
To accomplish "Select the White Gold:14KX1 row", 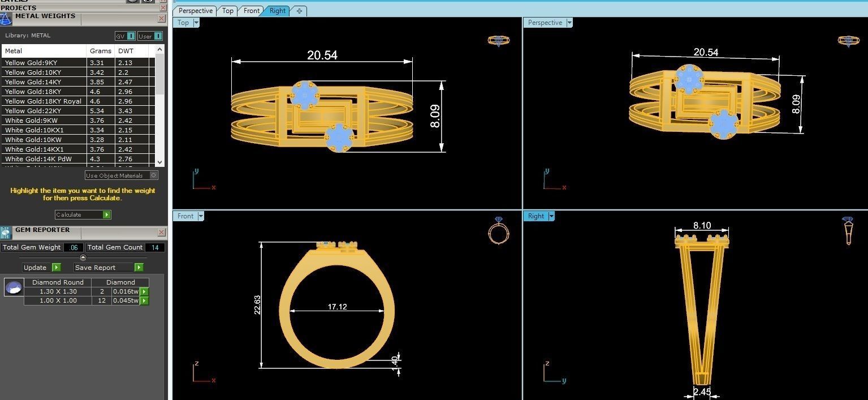I will (x=79, y=149).
